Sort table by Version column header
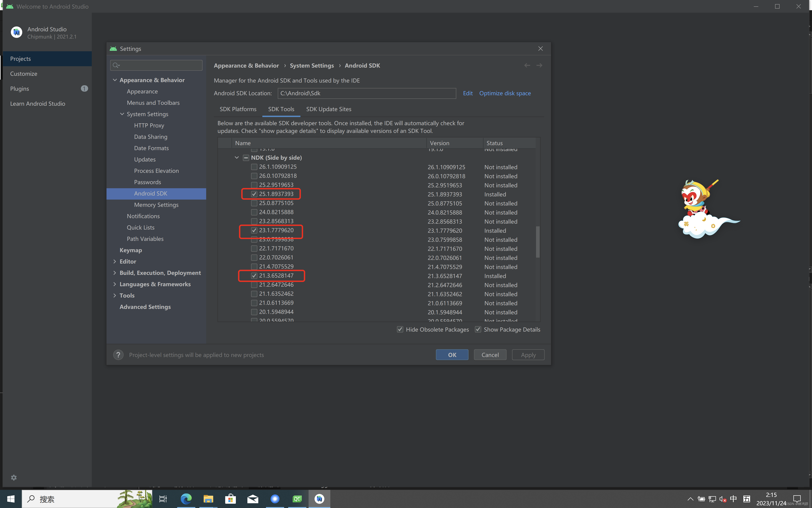Image resolution: width=812 pixels, height=508 pixels. [x=455, y=143]
